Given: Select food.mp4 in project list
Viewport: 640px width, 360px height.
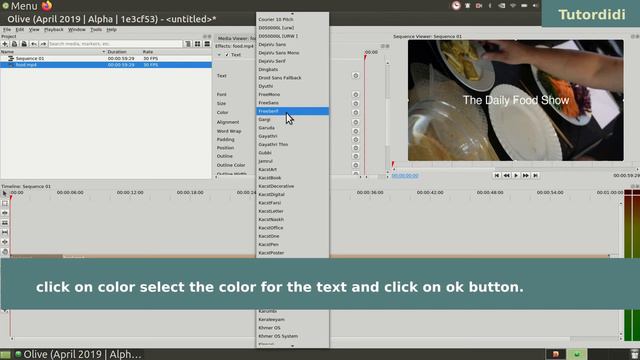Looking at the screenshot, I should tap(106, 65).
